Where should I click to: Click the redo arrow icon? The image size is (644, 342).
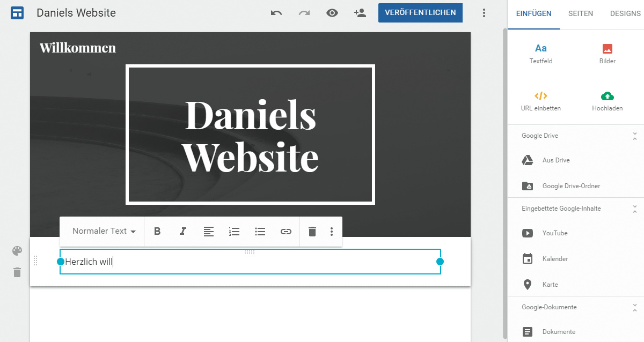pos(304,13)
